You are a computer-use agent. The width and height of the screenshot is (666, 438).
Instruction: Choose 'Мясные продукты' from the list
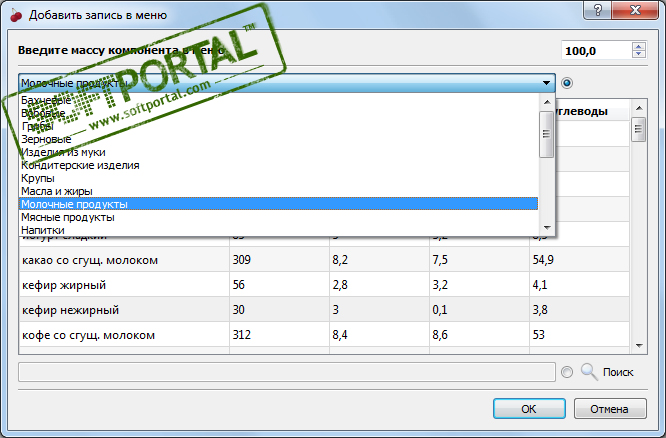pos(67,217)
